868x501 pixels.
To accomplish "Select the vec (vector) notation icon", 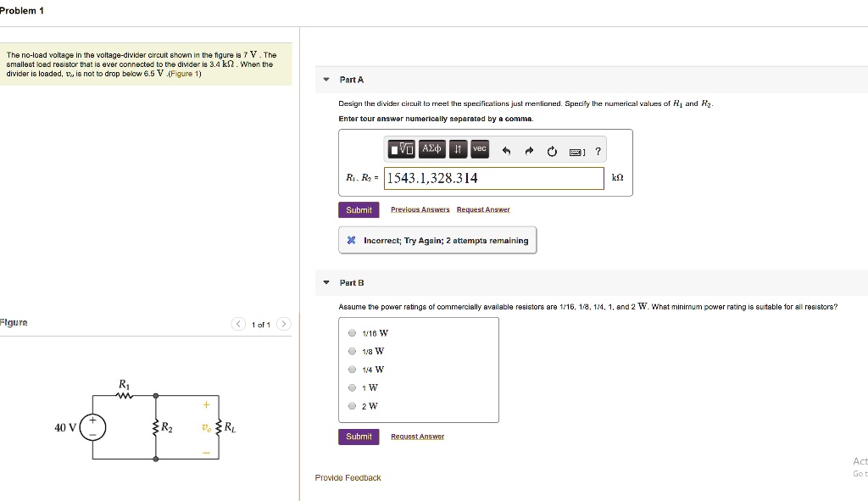I will click(x=479, y=148).
